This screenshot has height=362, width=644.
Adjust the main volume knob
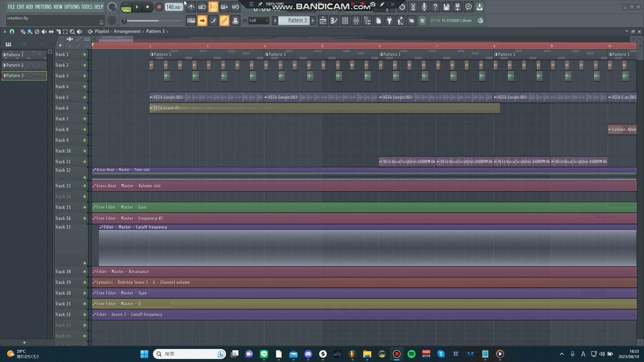112,7
